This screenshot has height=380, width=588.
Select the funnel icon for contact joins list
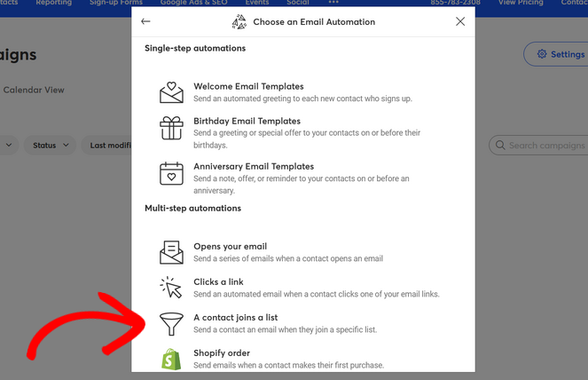(171, 324)
